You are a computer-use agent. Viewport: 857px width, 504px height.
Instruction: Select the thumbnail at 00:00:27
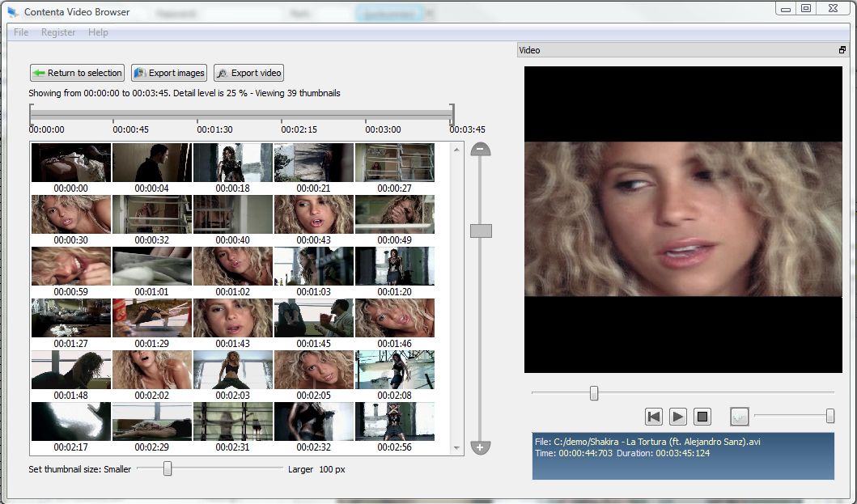click(x=395, y=163)
